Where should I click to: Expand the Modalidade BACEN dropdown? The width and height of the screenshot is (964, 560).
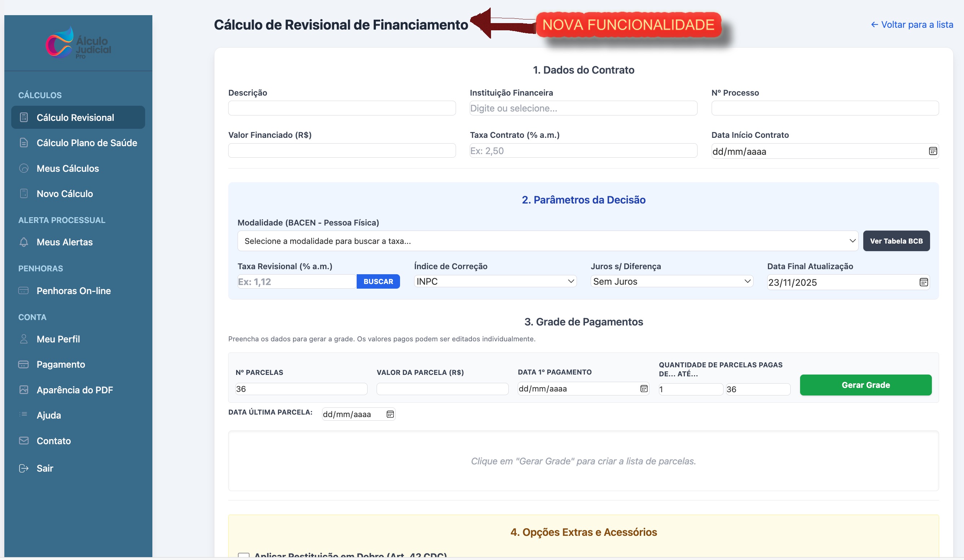coord(547,241)
